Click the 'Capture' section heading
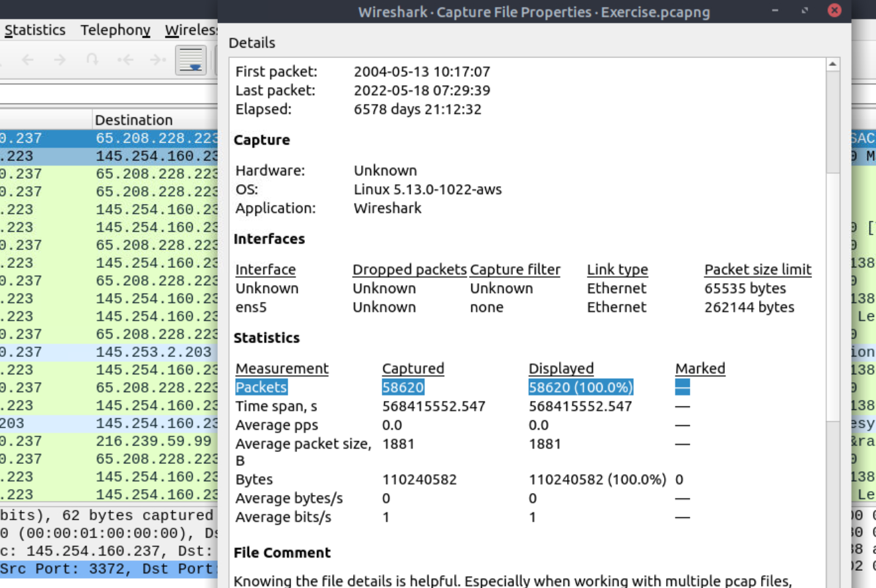The height and width of the screenshot is (588, 876). coord(261,140)
